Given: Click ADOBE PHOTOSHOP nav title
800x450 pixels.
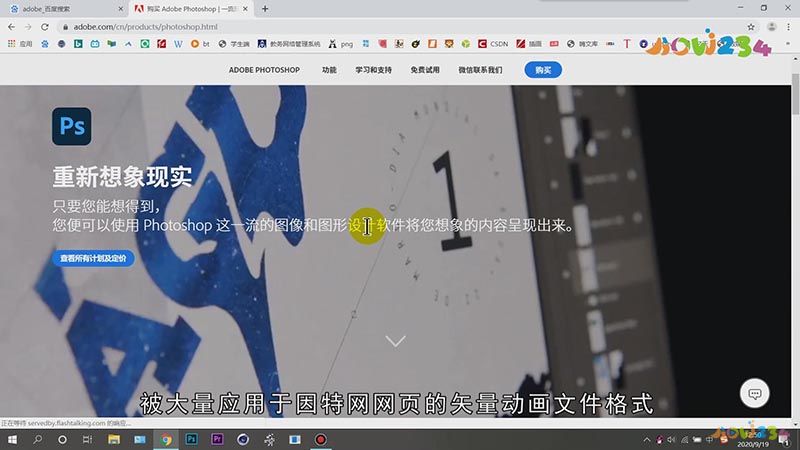Looking at the screenshot, I should (x=264, y=70).
